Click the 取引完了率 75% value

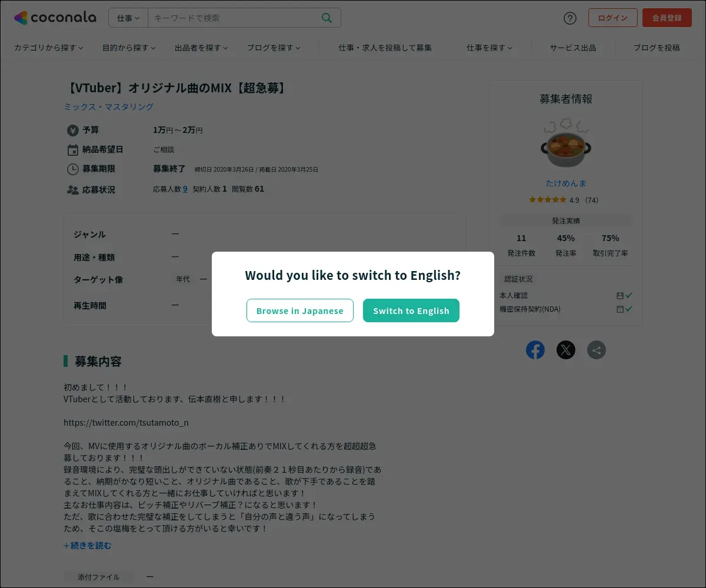click(x=611, y=238)
